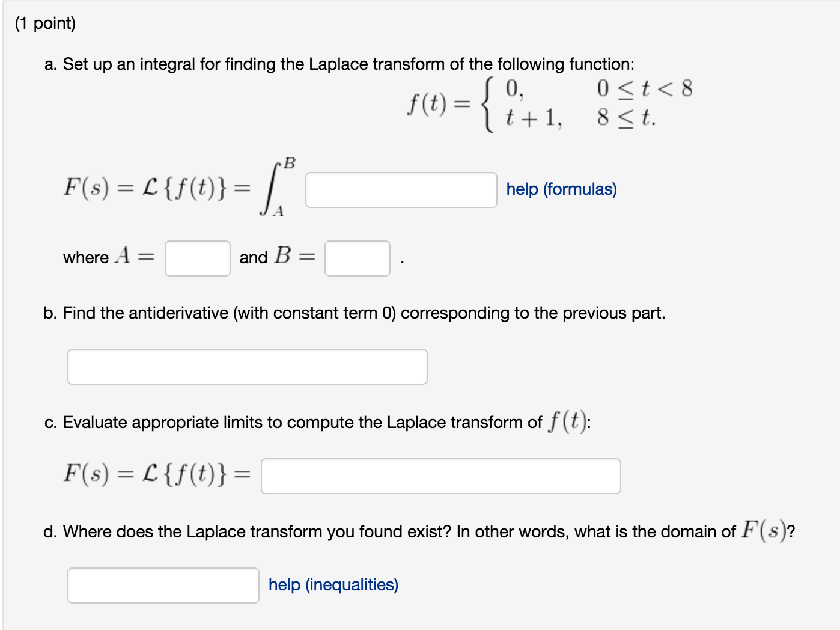The image size is (840, 630).
Task: Select the input field for upper limit B
Action: [x=358, y=258]
